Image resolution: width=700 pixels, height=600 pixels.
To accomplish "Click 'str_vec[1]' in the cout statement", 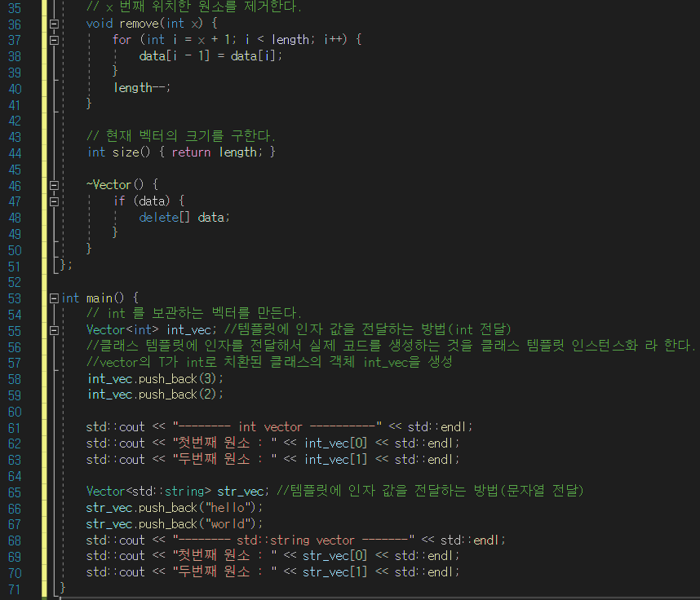I will pyautogui.click(x=334, y=572).
